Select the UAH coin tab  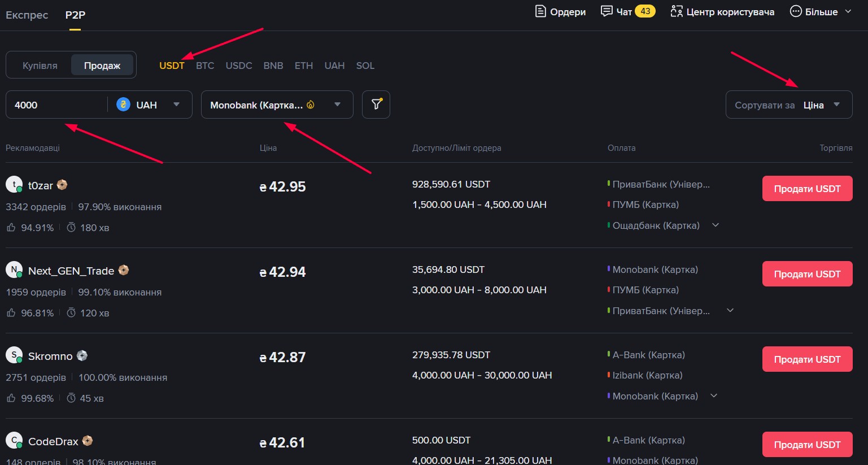point(334,66)
